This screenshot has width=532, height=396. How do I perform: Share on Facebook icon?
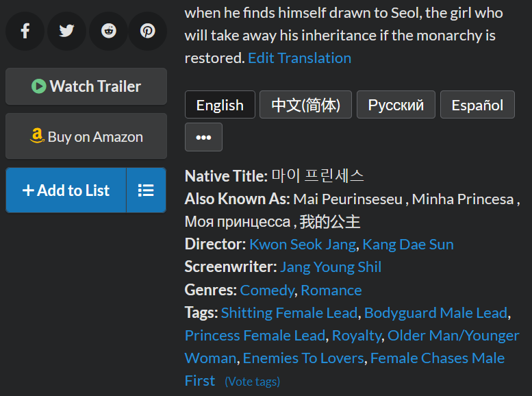pos(25,31)
